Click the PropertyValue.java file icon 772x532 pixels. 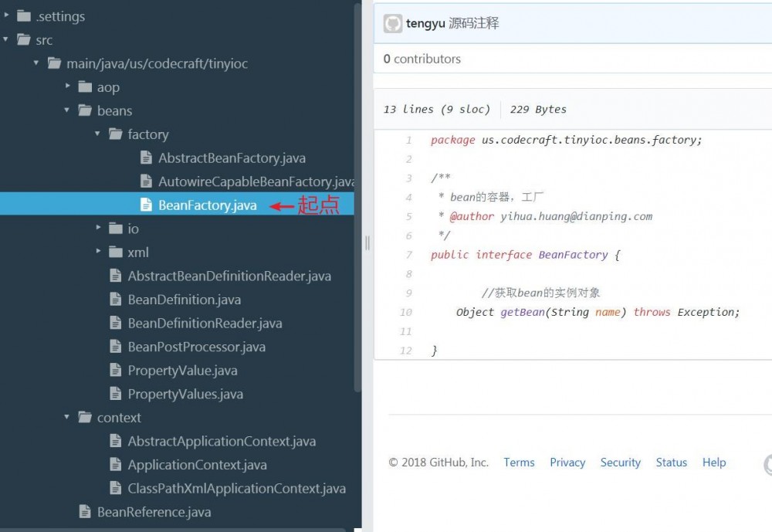click(116, 370)
